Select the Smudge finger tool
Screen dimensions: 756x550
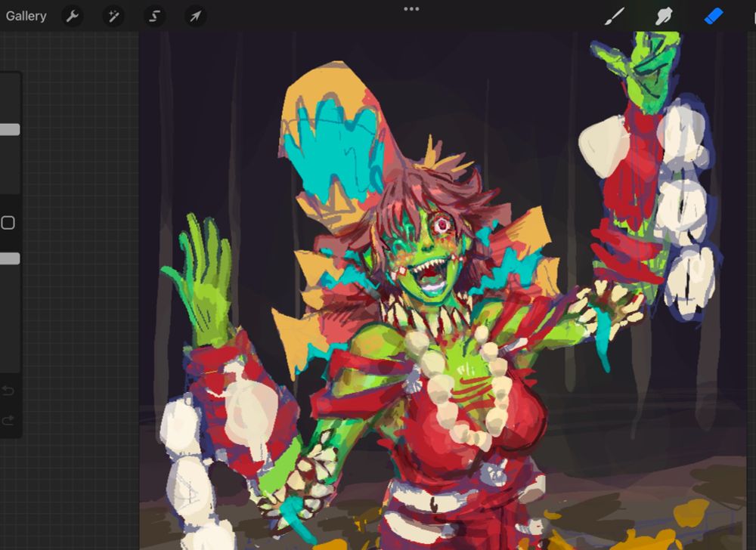(x=664, y=16)
